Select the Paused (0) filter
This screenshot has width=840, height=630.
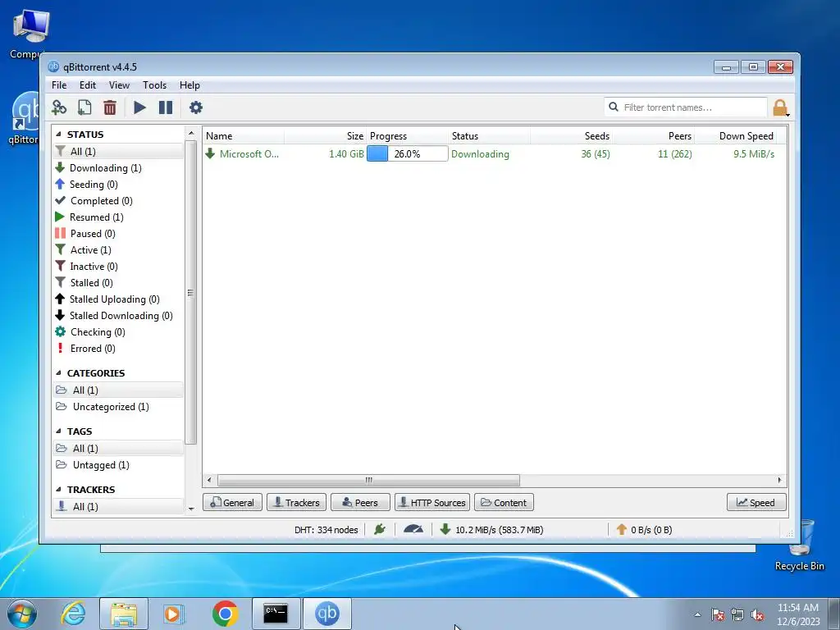118,234
